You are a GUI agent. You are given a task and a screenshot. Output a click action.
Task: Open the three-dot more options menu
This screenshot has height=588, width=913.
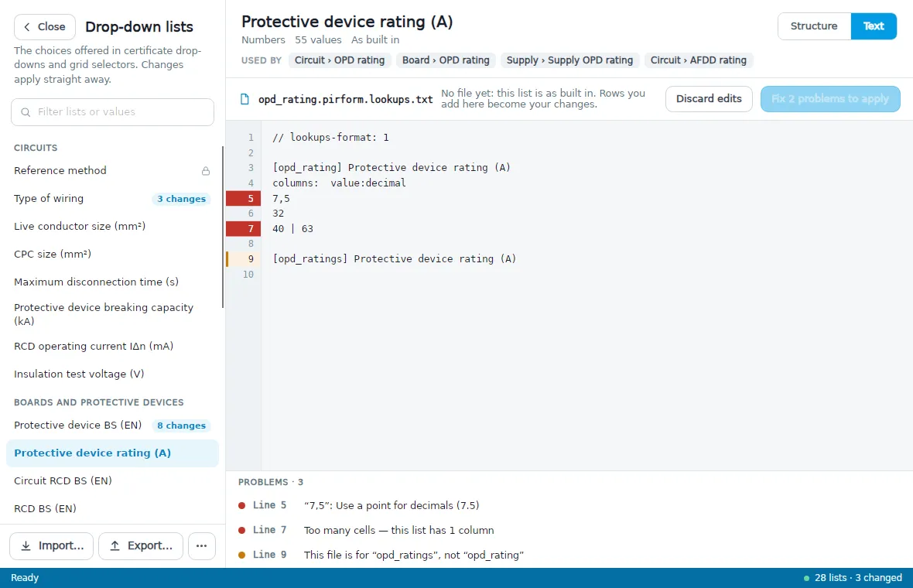point(201,545)
